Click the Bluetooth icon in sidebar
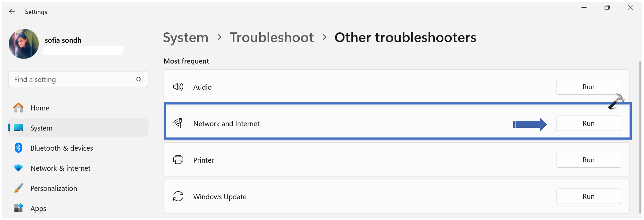644x220 pixels. coord(18,148)
